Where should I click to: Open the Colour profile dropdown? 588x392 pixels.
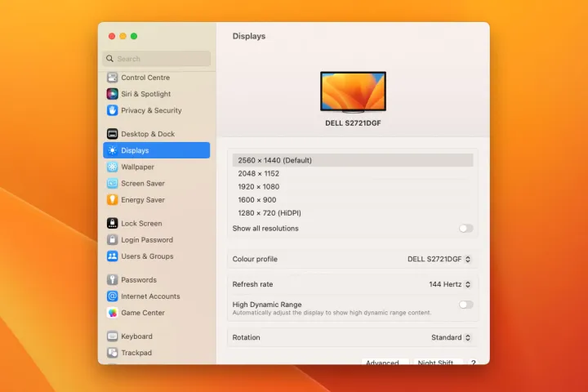[439, 259]
